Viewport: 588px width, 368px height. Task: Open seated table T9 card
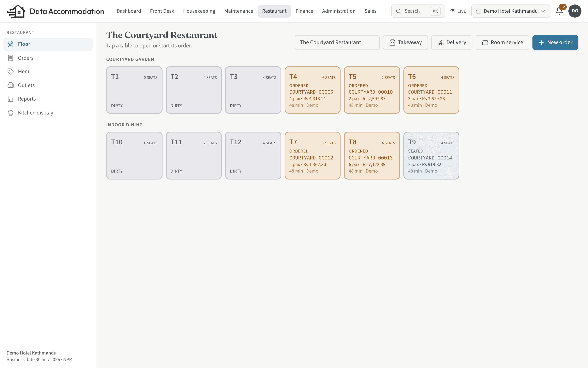coord(431,156)
